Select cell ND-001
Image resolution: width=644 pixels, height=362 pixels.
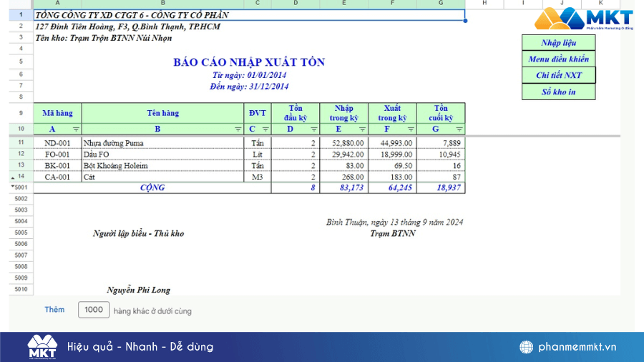[x=57, y=143]
